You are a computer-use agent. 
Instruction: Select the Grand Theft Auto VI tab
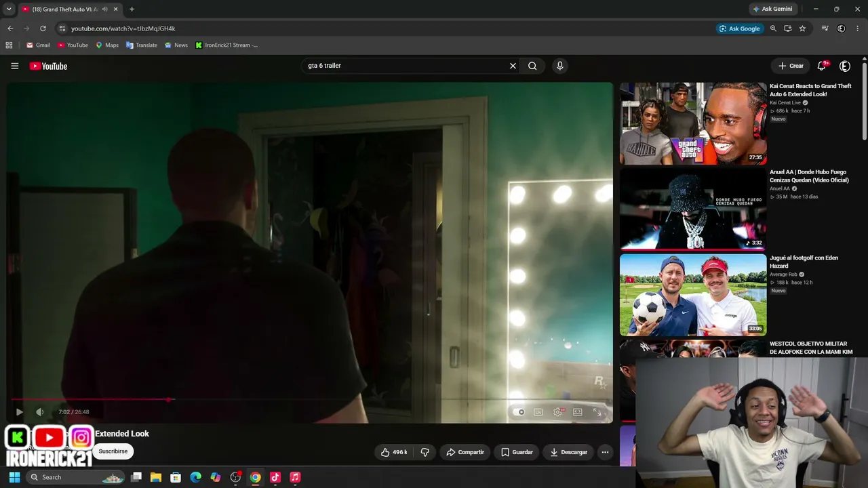coord(69,9)
